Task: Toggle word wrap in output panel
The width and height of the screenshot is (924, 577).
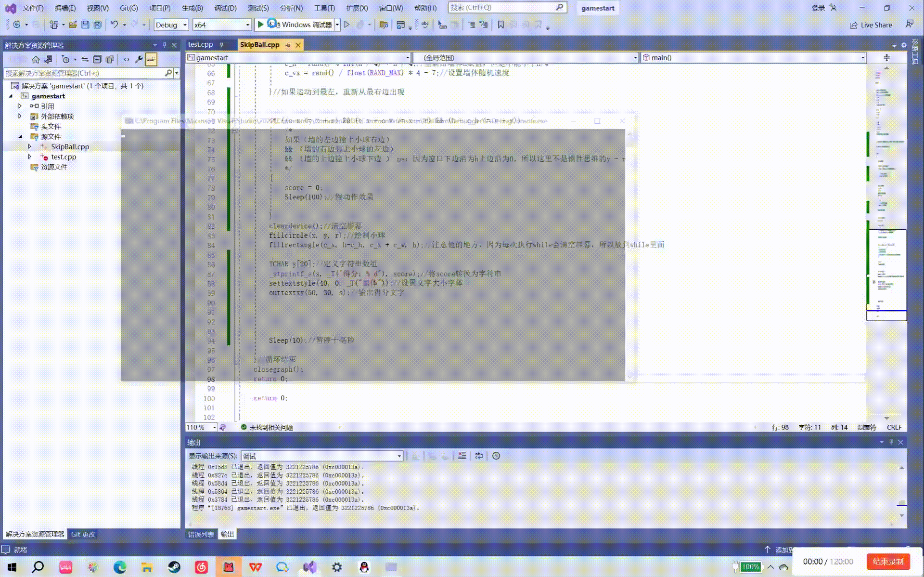Action: point(479,456)
